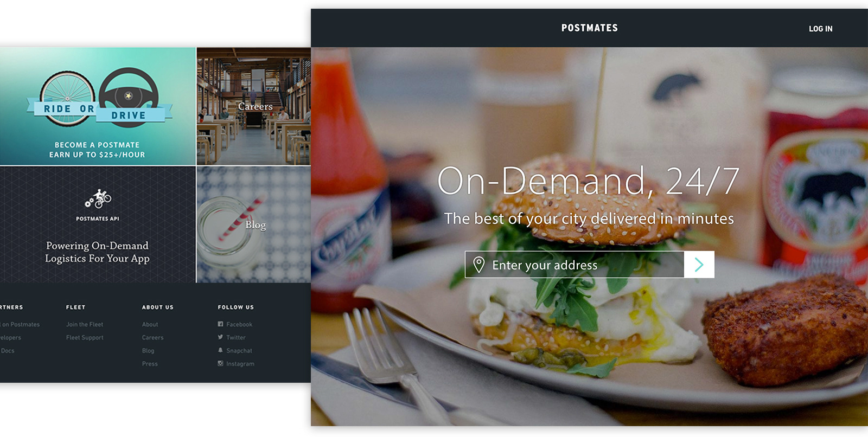Click the Instagram icon in footer

pyautogui.click(x=220, y=364)
